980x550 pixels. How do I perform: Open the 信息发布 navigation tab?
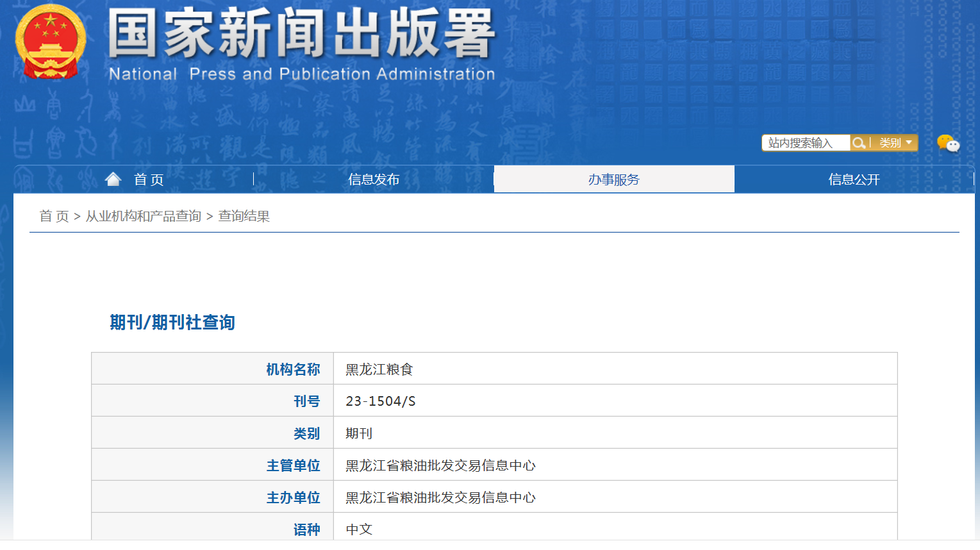tap(374, 179)
